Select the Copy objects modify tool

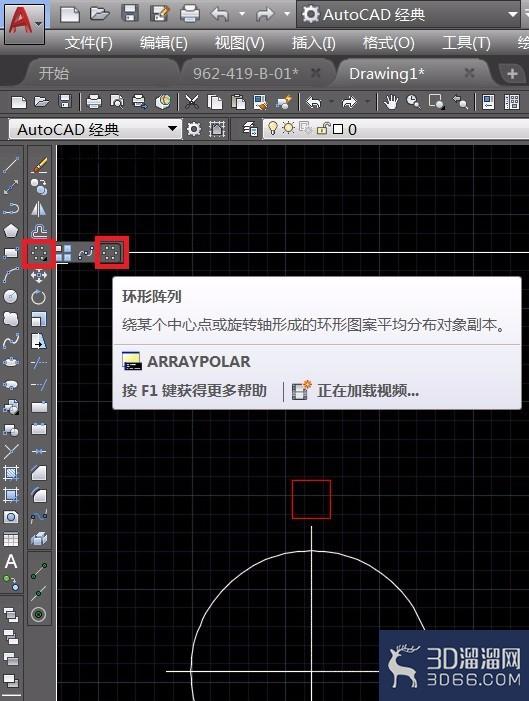tap(39, 187)
